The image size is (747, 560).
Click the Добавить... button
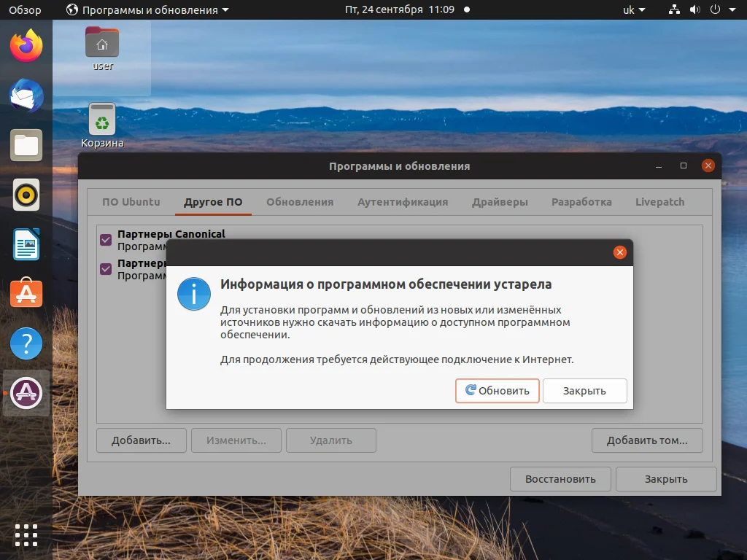click(141, 440)
